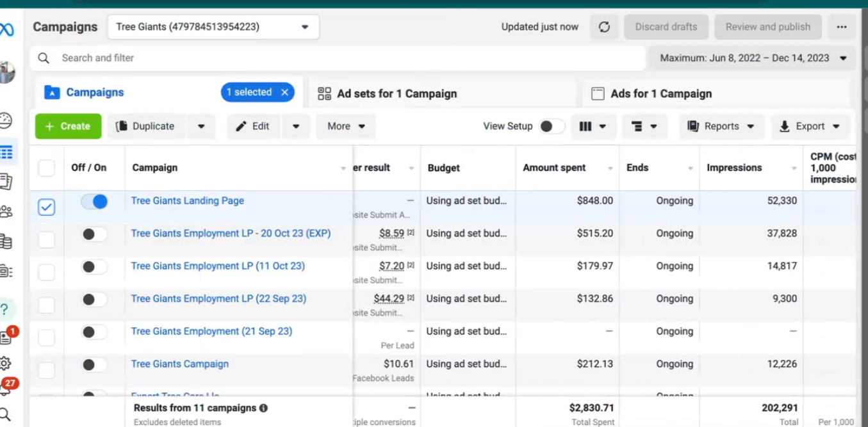The width and height of the screenshot is (868, 427).
Task: Check the Employment LP - 20 Oct 23 checkbox
Action: tap(47, 239)
